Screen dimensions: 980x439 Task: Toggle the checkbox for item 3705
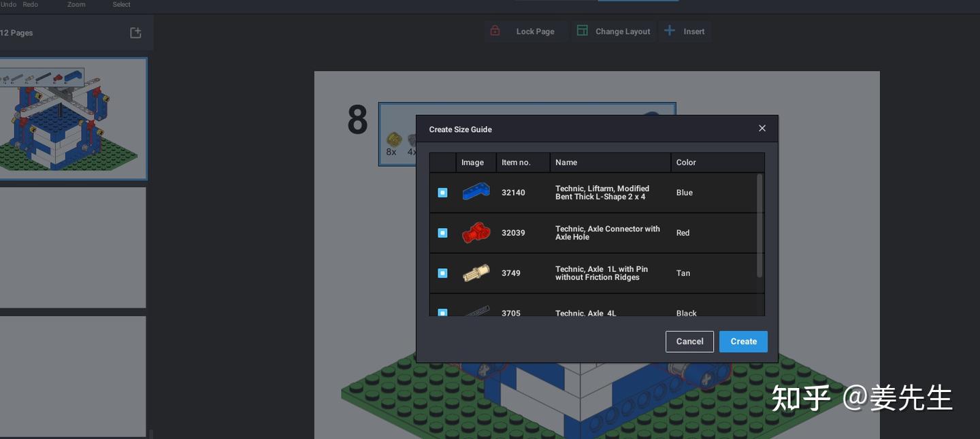tap(442, 312)
